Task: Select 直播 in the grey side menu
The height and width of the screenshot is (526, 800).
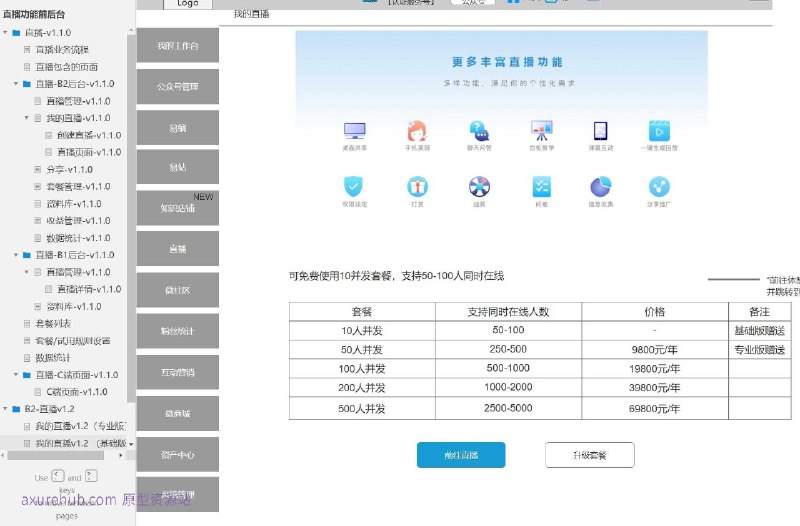Action: (x=178, y=249)
